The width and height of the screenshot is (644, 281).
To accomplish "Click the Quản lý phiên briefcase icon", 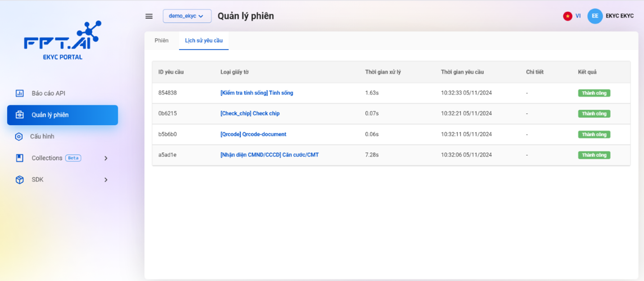I will 19,115.
